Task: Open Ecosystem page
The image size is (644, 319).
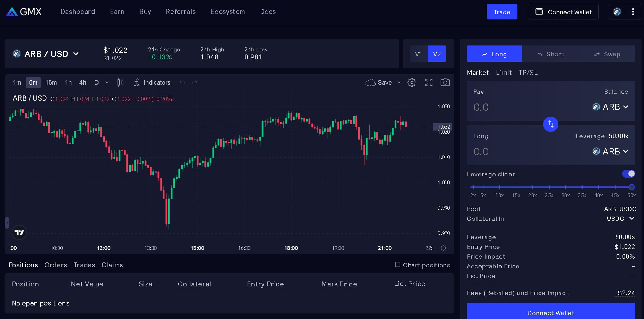Action: tap(227, 12)
